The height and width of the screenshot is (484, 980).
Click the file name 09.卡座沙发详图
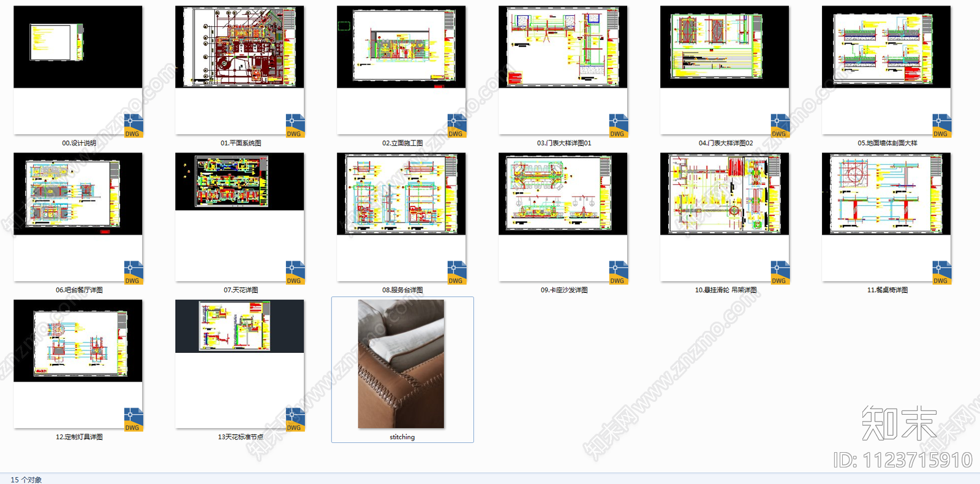(x=564, y=290)
